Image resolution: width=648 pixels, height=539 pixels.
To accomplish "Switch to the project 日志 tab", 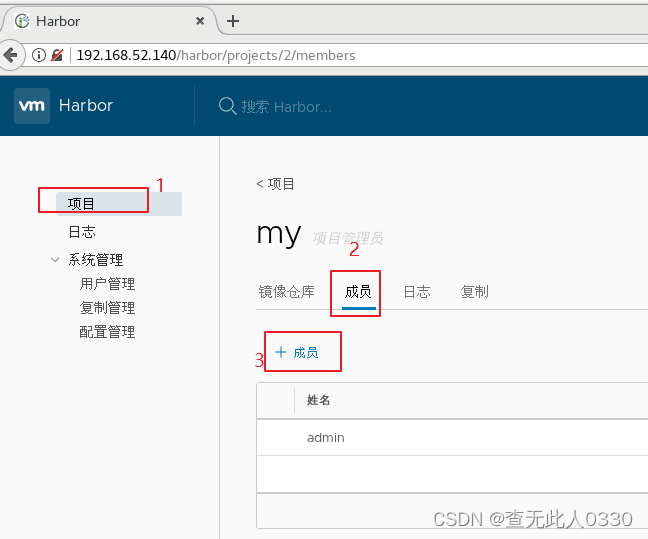I will click(x=417, y=292).
